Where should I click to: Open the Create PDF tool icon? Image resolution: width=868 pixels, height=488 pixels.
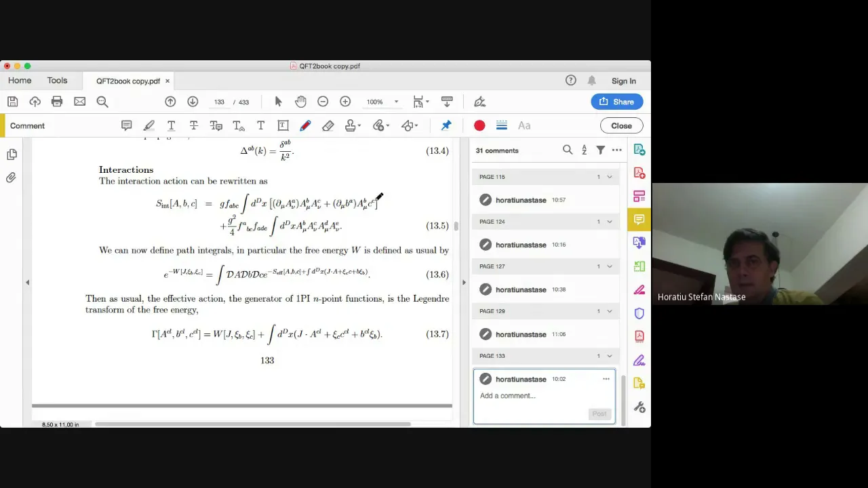pyautogui.click(x=639, y=174)
